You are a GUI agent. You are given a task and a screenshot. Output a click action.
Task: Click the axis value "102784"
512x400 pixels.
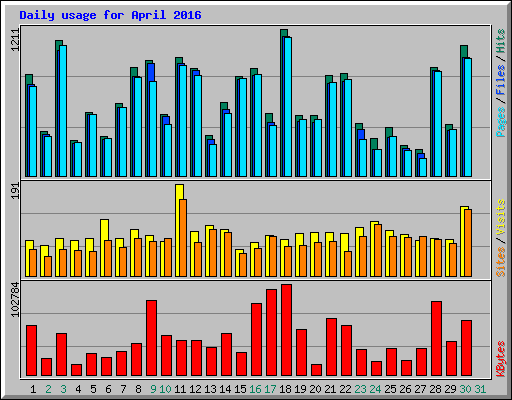[x=15, y=300]
